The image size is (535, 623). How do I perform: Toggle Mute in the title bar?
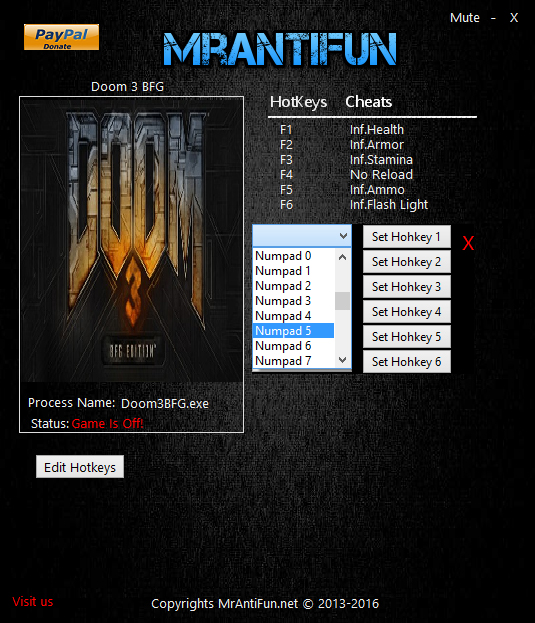click(x=465, y=17)
